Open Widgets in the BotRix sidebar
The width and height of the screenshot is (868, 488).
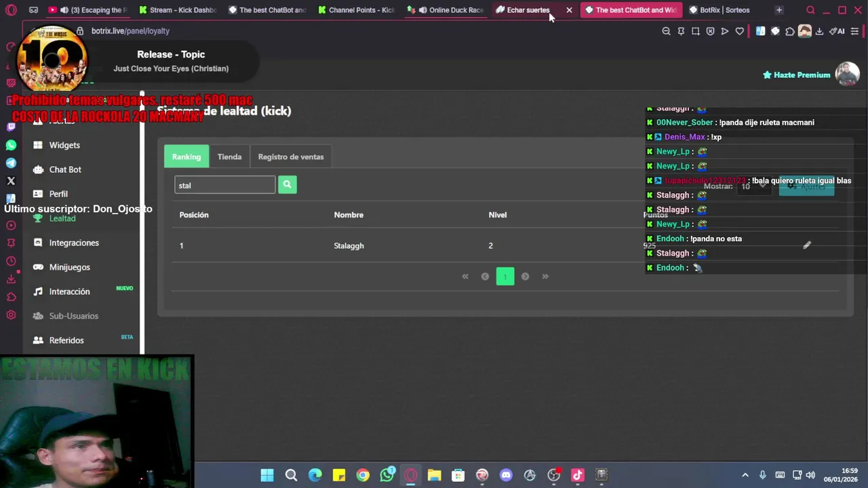tap(64, 145)
